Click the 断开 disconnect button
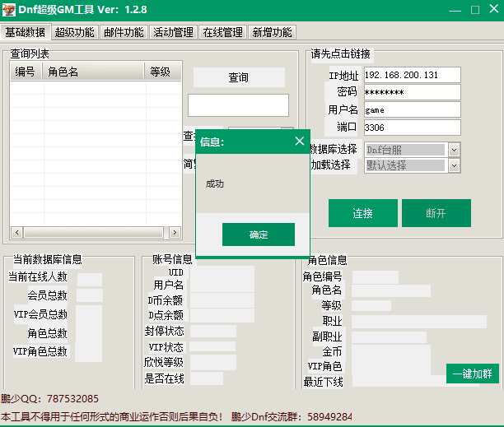Screen dimensions: 504x427 [436, 213]
